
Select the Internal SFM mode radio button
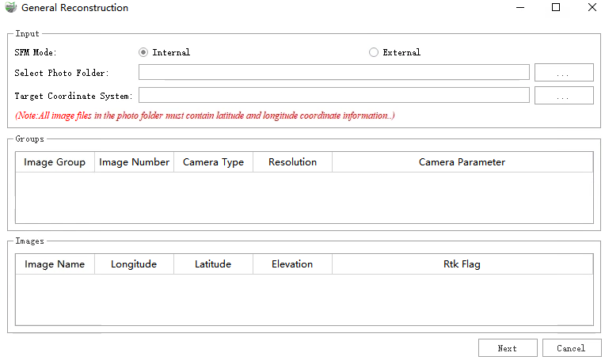pyautogui.click(x=143, y=52)
